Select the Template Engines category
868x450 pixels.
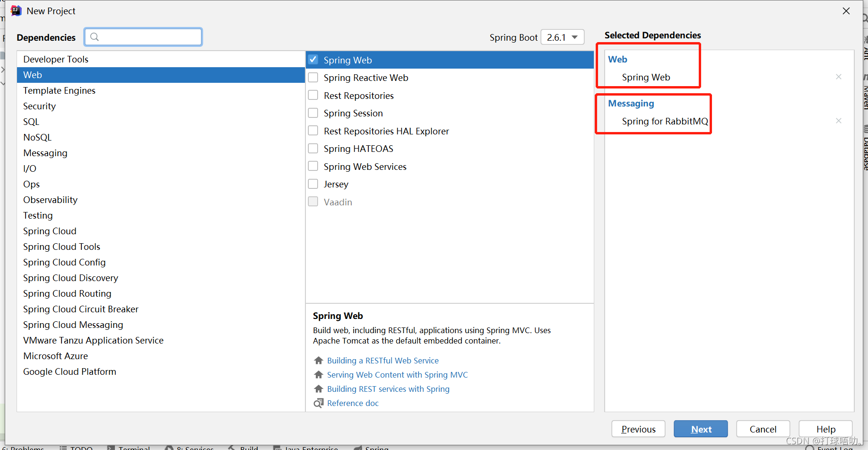161,90
